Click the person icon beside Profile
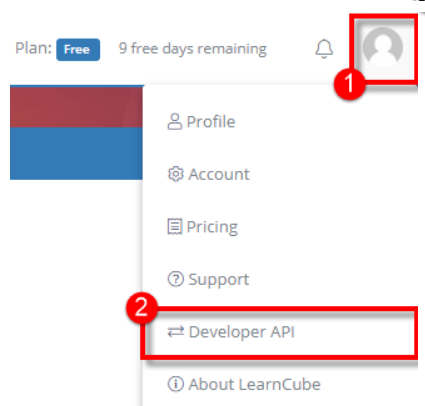Screen dimensions: 425x406 (x=175, y=121)
